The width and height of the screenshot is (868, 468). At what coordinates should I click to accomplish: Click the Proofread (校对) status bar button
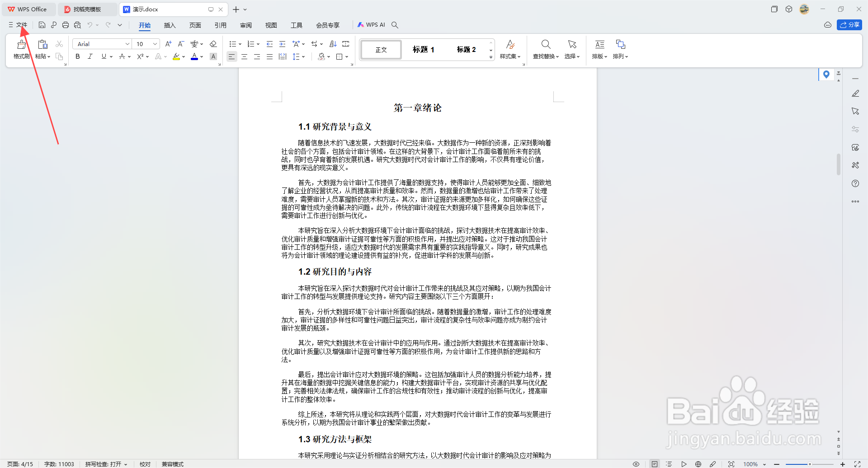coord(145,464)
